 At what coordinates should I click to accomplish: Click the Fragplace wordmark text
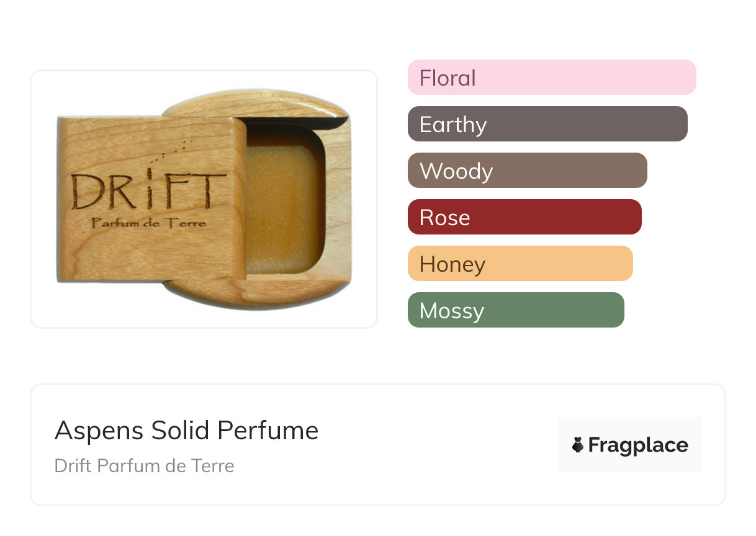tap(637, 445)
